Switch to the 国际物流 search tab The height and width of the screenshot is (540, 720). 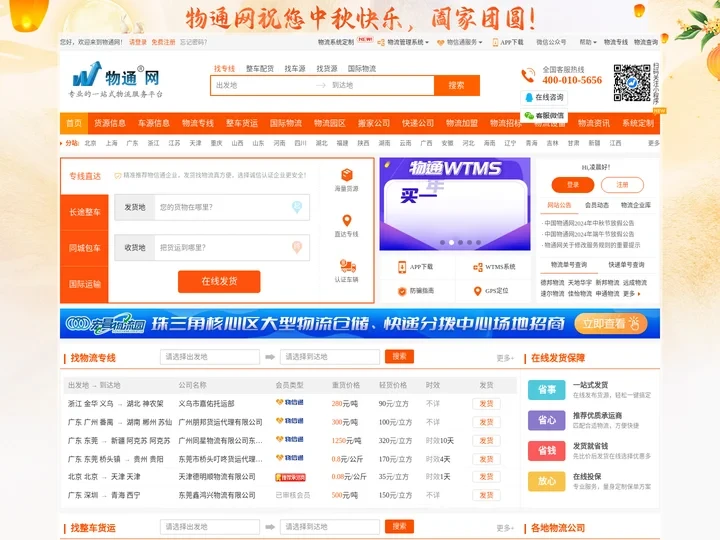(x=361, y=68)
